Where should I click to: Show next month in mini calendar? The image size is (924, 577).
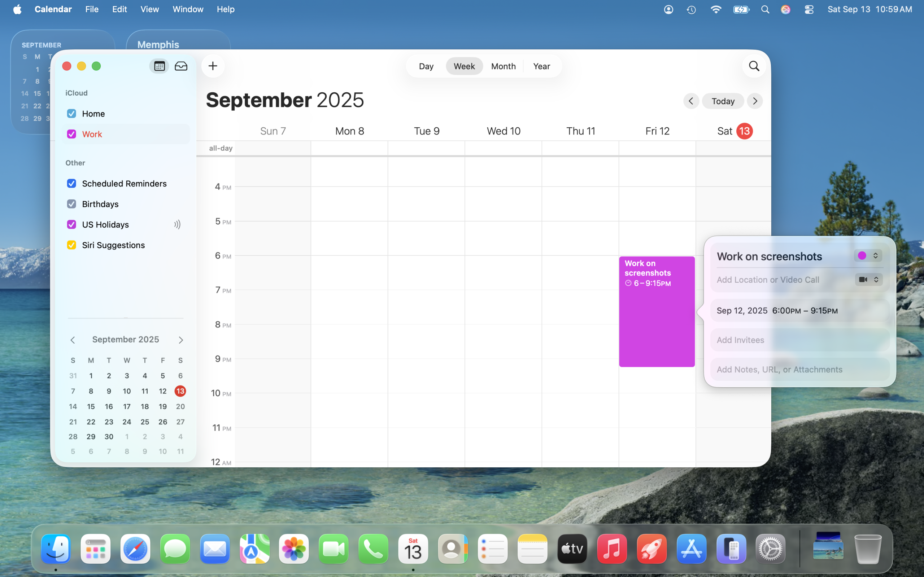click(x=180, y=340)
